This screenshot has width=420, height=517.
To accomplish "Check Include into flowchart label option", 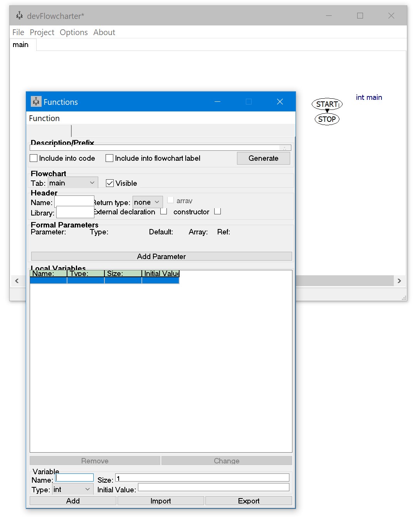I will point(109,158).
